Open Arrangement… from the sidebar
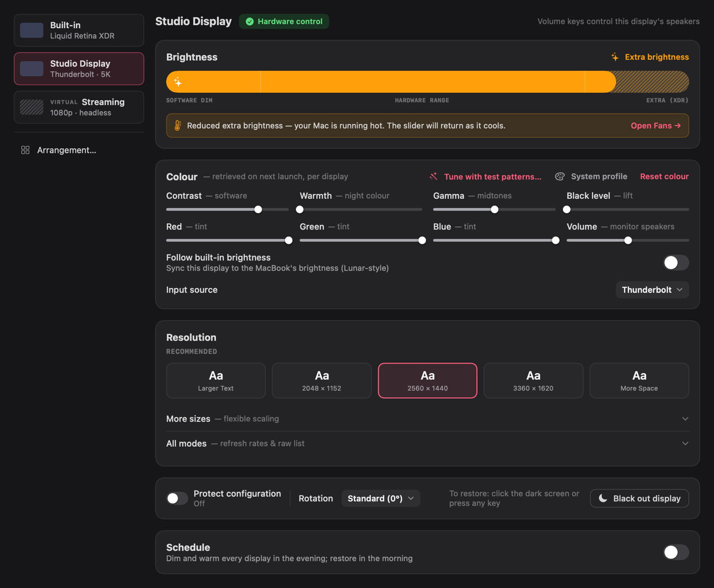The width and height of the screenshot is (714, 588). point(79,150)
